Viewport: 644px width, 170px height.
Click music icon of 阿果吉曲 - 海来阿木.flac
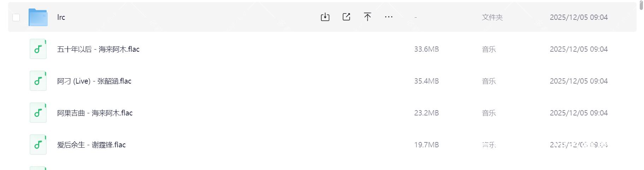38,113
